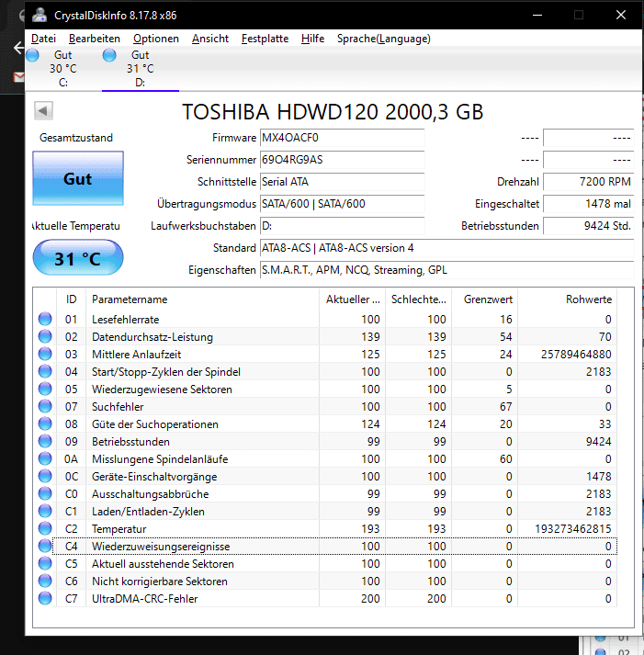Click status orb for Mittlere Anlaufzeit row
644x655 pixels.
(x=45, y=354)
